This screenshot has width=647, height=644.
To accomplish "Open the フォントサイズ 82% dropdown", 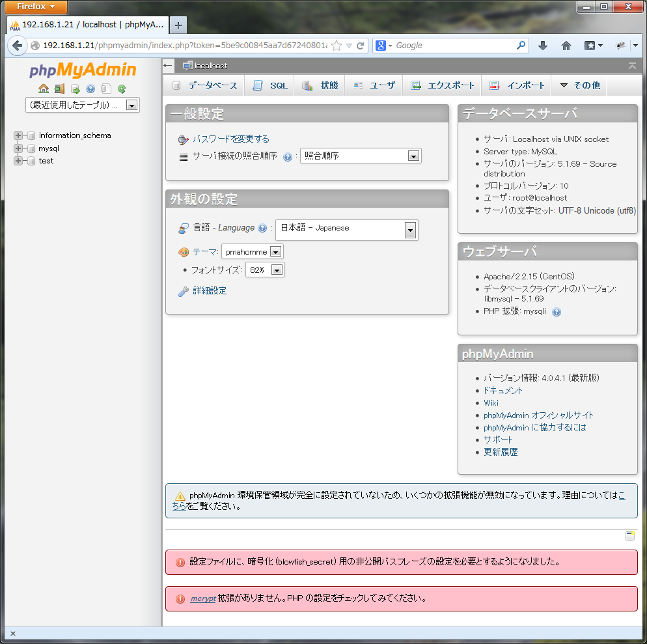I will (265, 270).
